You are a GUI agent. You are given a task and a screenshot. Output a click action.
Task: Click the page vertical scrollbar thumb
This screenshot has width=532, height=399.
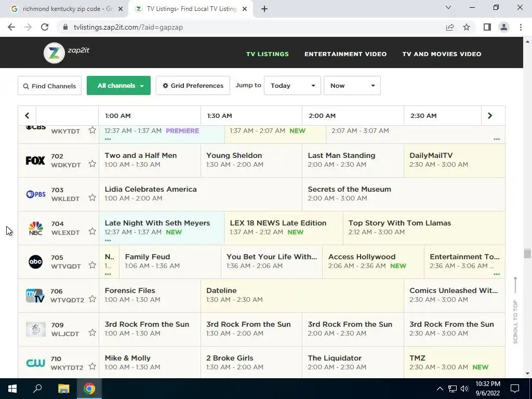coord(527,254)
